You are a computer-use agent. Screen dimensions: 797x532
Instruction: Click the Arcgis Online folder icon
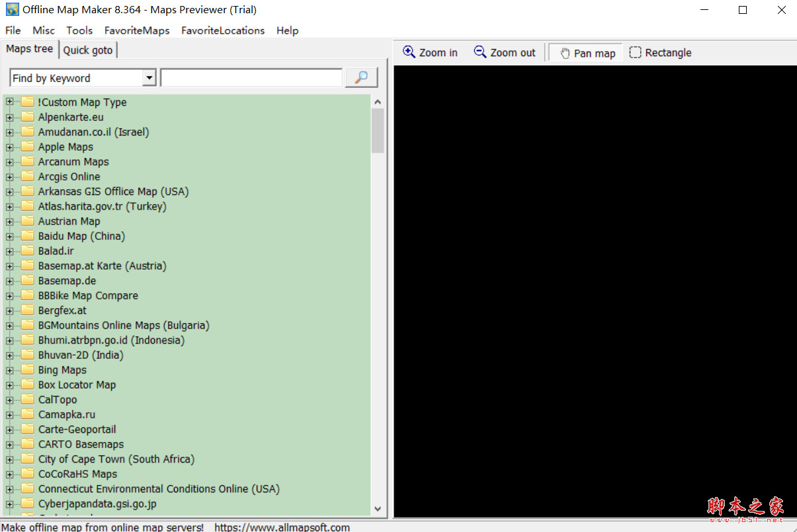pos(27,176)
